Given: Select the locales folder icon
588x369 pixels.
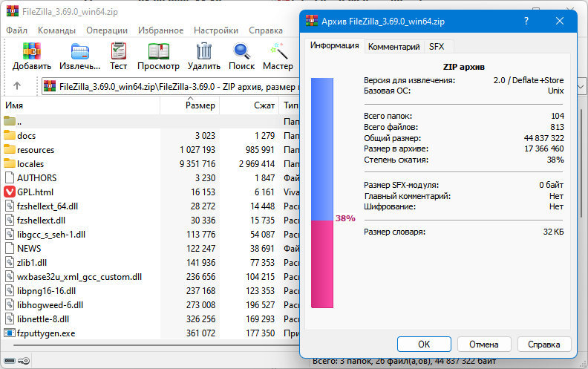Looking at the screenshot, I should 10,163.
